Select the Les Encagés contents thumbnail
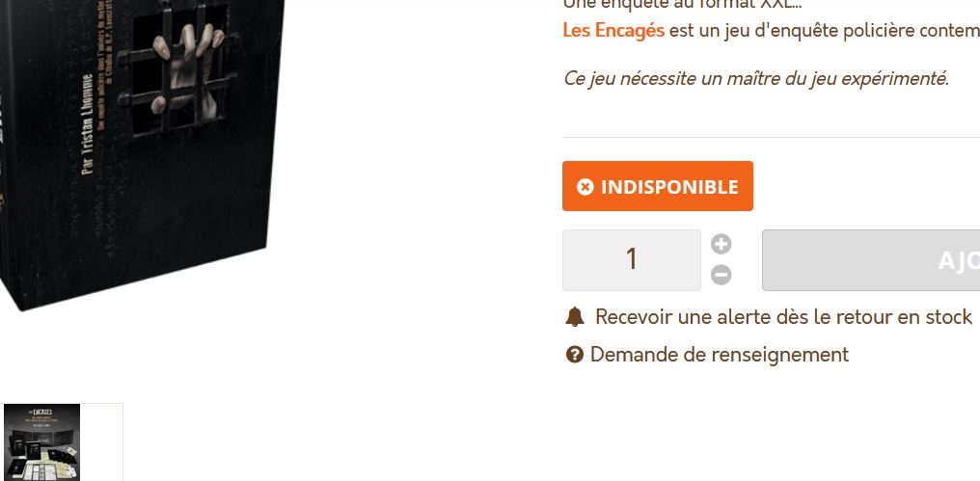This screenshot has height=481, width=980. (x=41, y=442)
